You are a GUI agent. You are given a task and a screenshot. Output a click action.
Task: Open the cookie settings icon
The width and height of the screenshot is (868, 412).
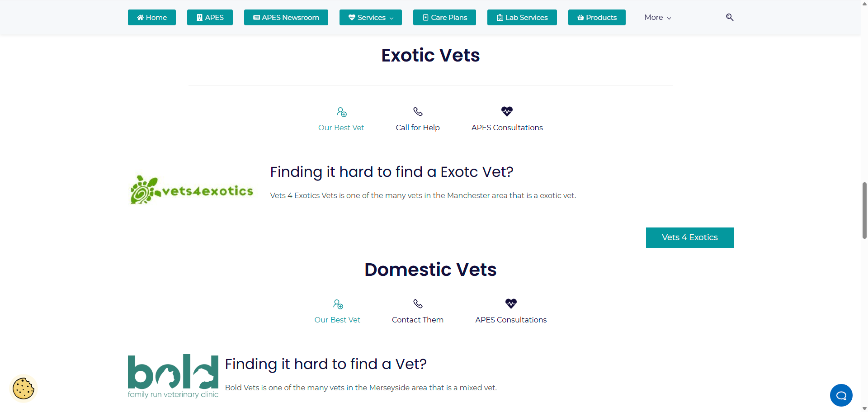click(x=24, y=388)
